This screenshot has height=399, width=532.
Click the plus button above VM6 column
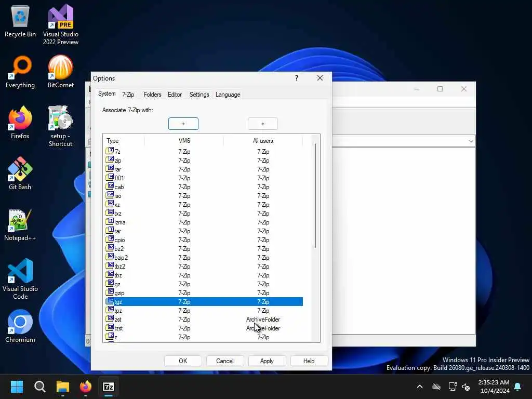point(183,124)
